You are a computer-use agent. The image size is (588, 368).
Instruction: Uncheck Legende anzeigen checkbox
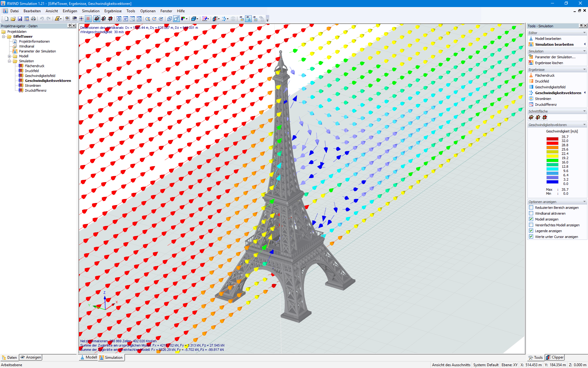(x=531, y=231)
